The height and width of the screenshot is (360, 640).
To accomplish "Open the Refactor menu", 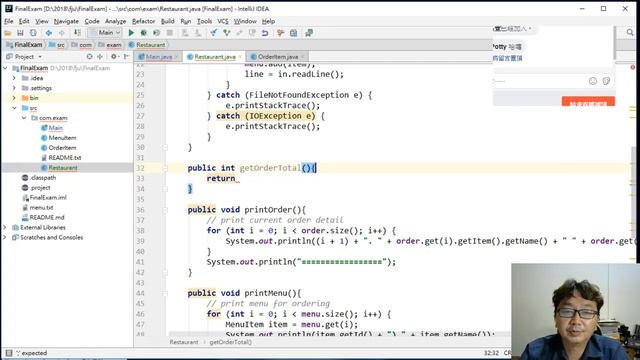I will tap(143, 21).
